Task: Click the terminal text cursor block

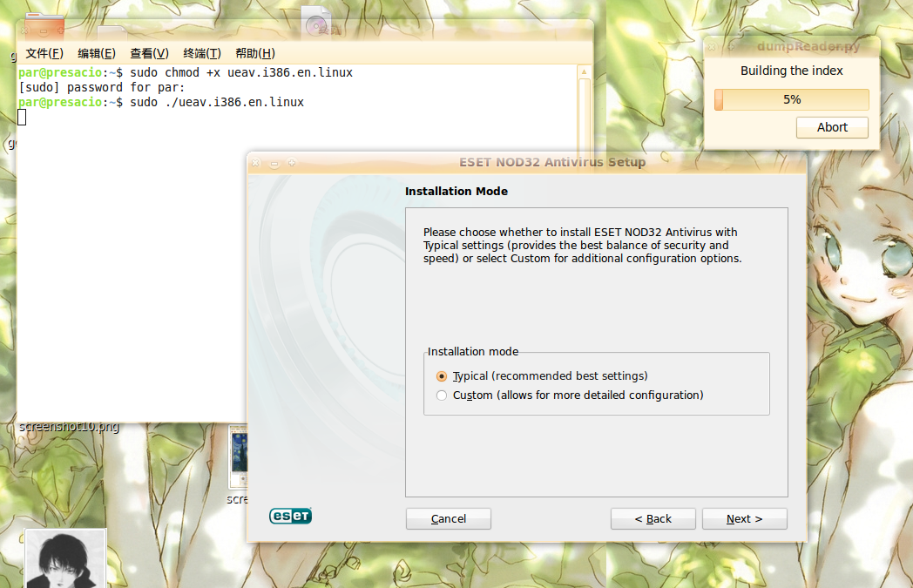Action: [22, 118]
